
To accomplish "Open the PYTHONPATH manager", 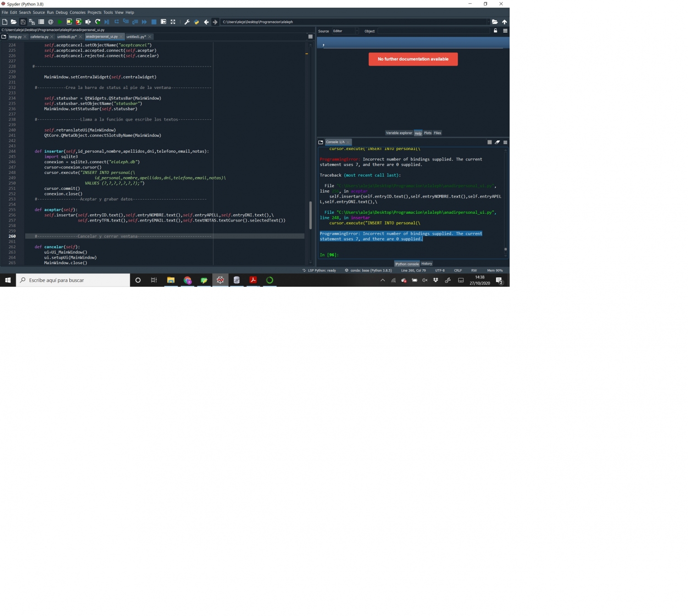I will tap(196, 22).
